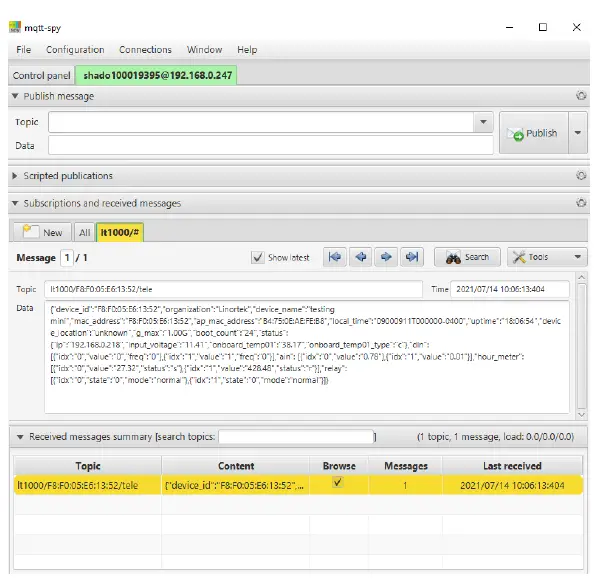The height and width of the screenshot is (579, 603).
Task: Expand the Scripted publications section
Action: pyautogui.click(x=15, y=176)
